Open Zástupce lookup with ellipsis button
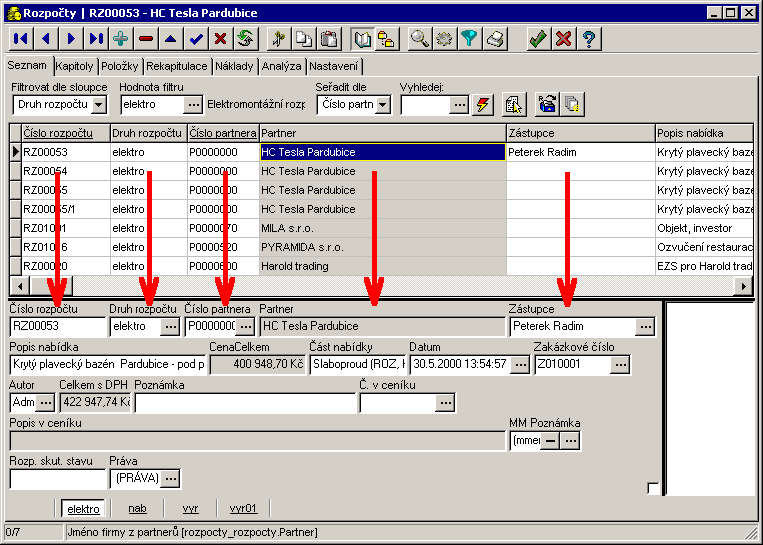 pos(645,326)
